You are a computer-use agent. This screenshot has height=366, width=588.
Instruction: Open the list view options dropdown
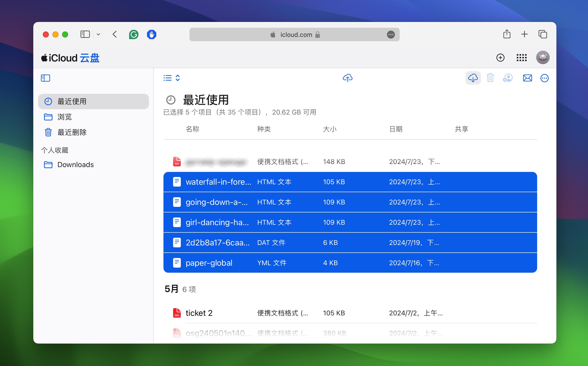click(172, 78)
